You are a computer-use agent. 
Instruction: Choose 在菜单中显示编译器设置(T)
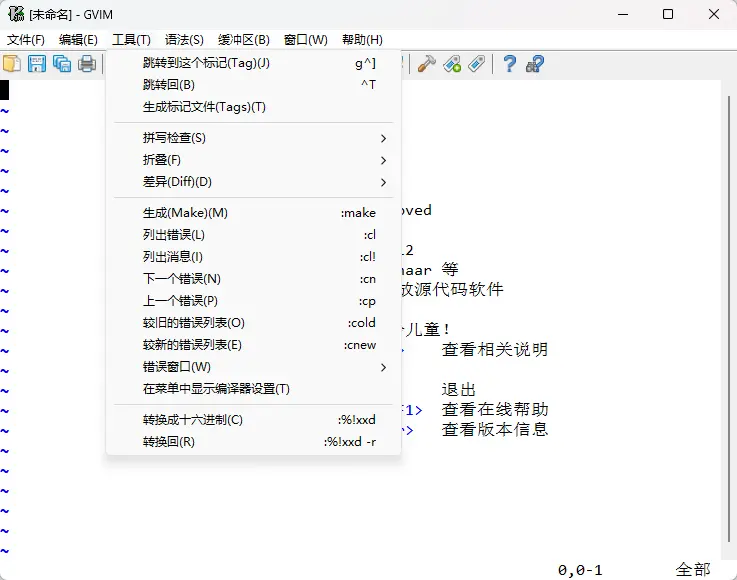pos(253,389)
